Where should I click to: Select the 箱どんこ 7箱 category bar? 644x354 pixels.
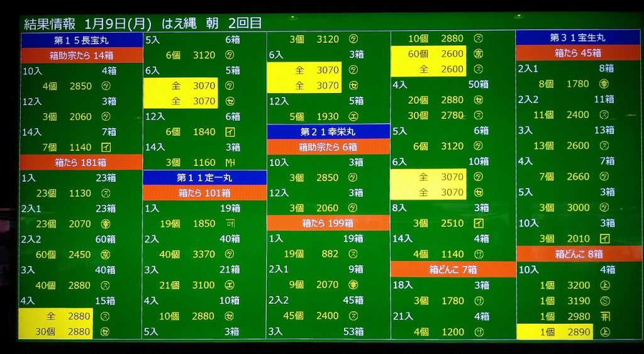click(x=453, y=269)
